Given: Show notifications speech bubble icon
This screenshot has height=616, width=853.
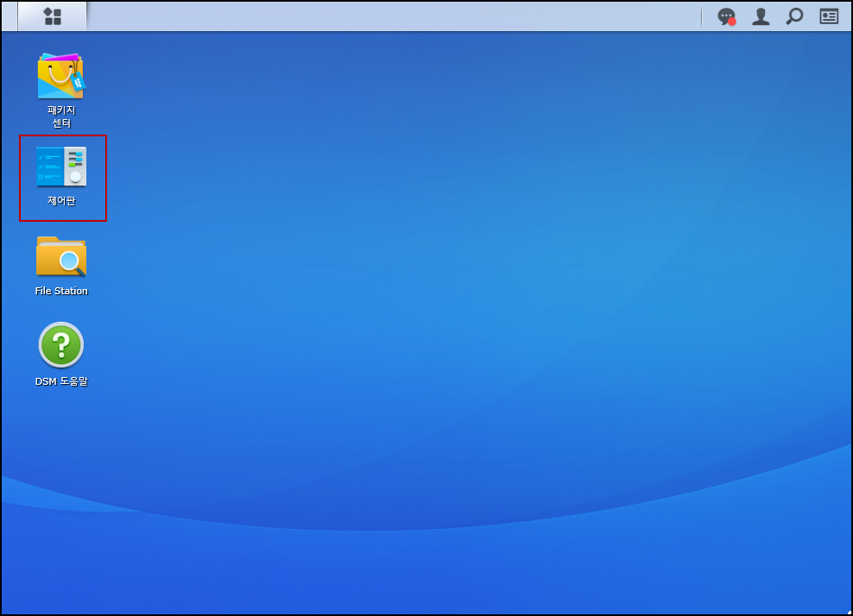Looking at the screenshot, I should [x=726, y=16].
